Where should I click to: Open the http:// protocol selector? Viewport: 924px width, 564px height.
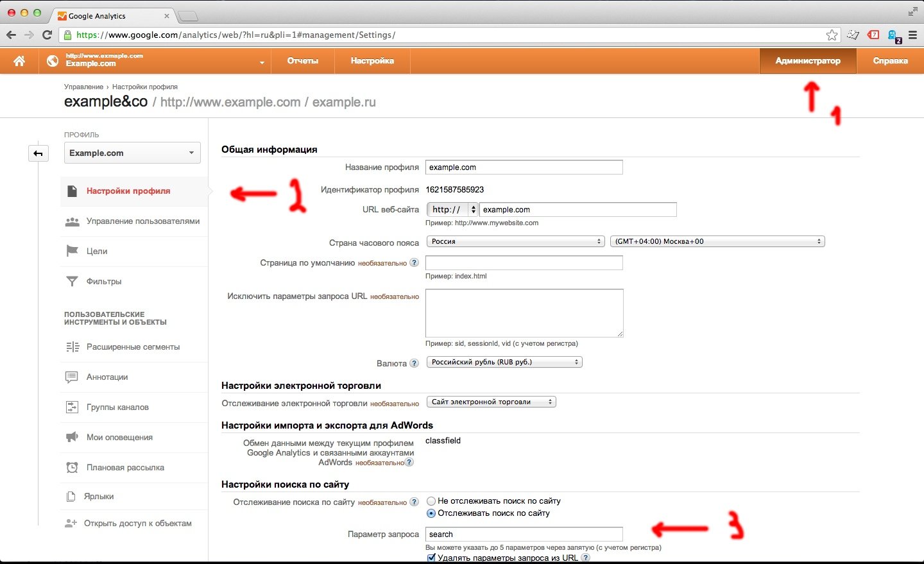click(x=453, y=209)
